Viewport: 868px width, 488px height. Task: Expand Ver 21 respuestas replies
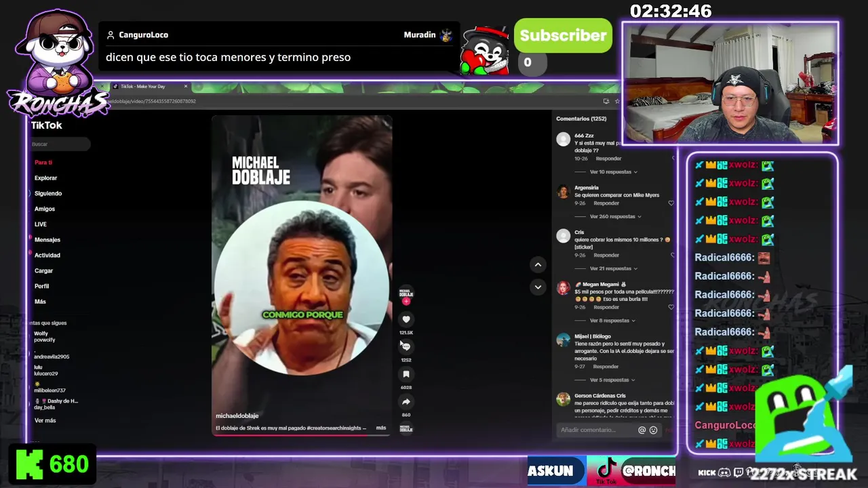614,268
